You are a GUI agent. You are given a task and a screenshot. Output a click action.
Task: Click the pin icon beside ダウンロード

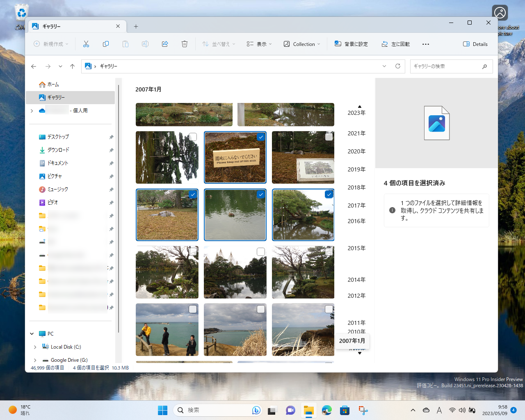[111, 150]
